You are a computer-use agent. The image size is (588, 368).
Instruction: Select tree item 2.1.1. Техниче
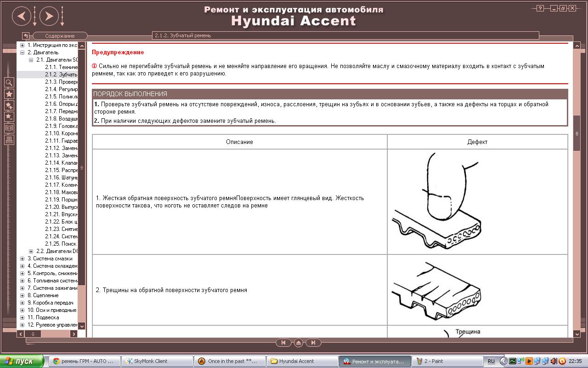[61, 67]
